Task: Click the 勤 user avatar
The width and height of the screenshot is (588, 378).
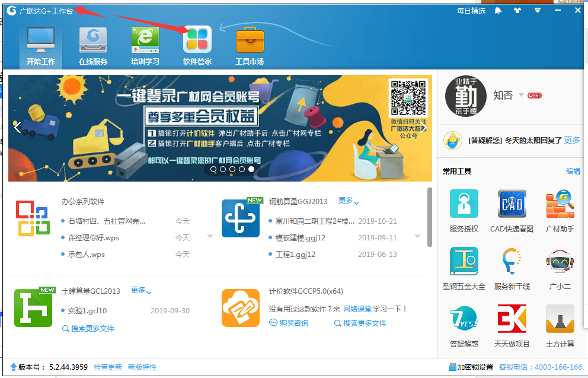Action: click(x=466, y=96)
